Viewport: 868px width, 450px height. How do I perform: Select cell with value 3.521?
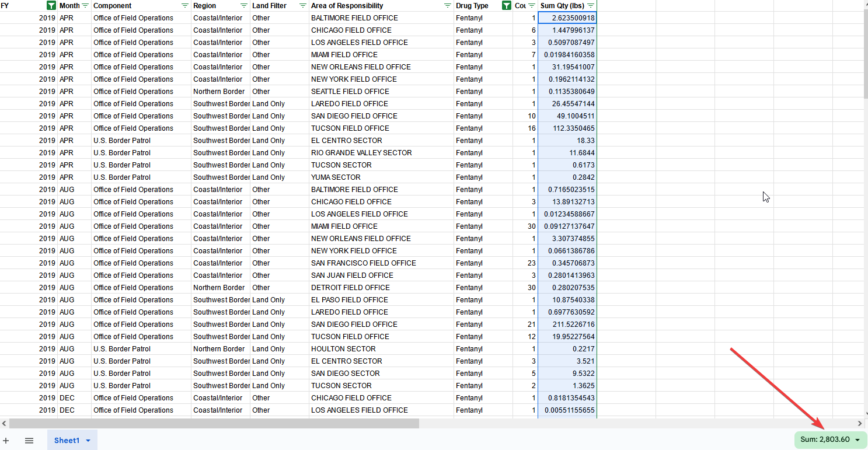(567, 361)
